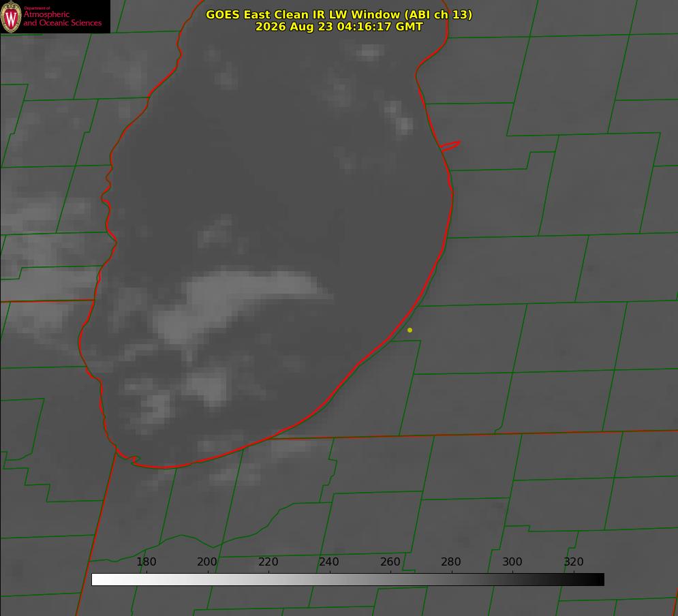
Task: Click the 260 colorbar tick label
Action: [390, 561]
